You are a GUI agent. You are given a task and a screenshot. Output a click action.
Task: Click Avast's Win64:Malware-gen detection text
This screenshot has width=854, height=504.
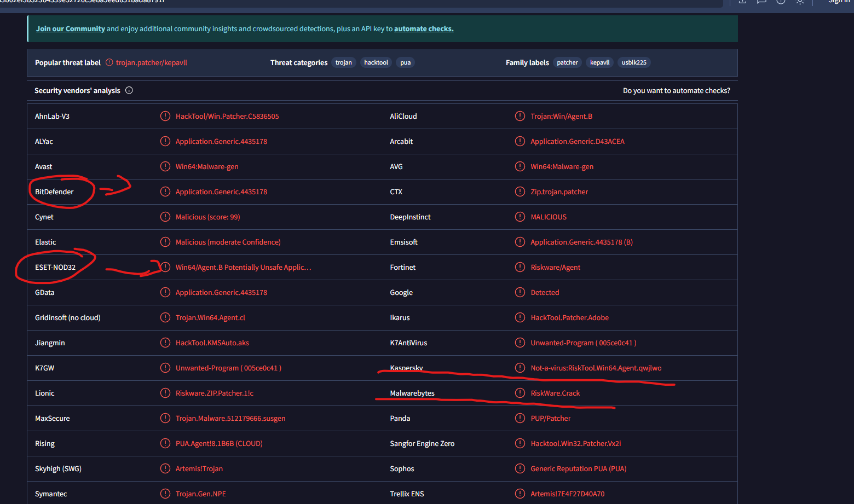[x=207, y=166]
